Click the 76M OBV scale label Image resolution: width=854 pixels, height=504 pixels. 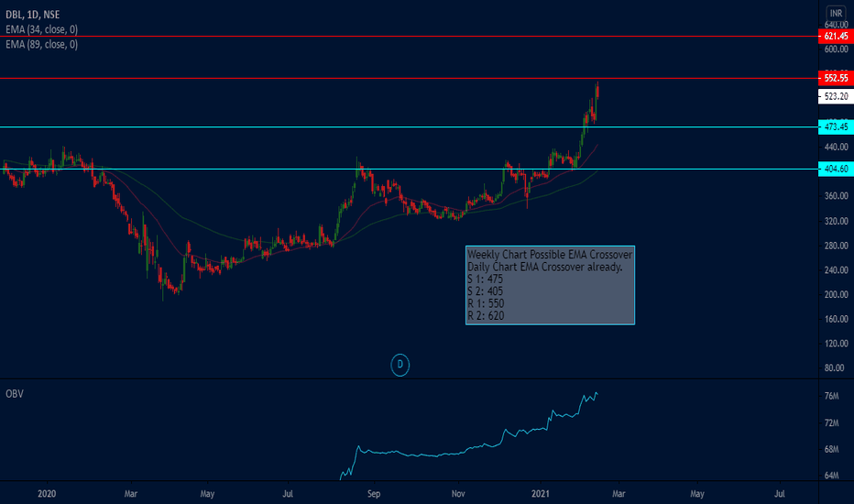click(x=832, y=396)
